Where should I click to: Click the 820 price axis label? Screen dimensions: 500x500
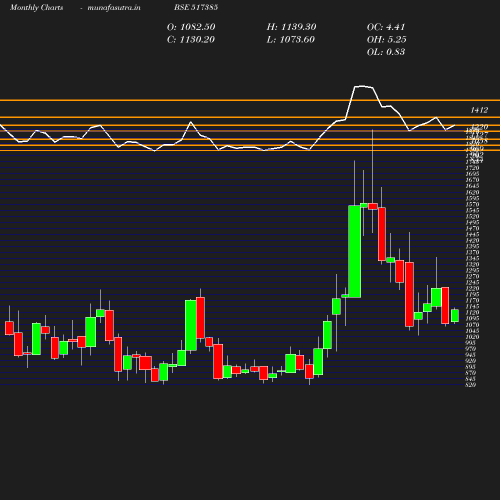pos(471,385)
